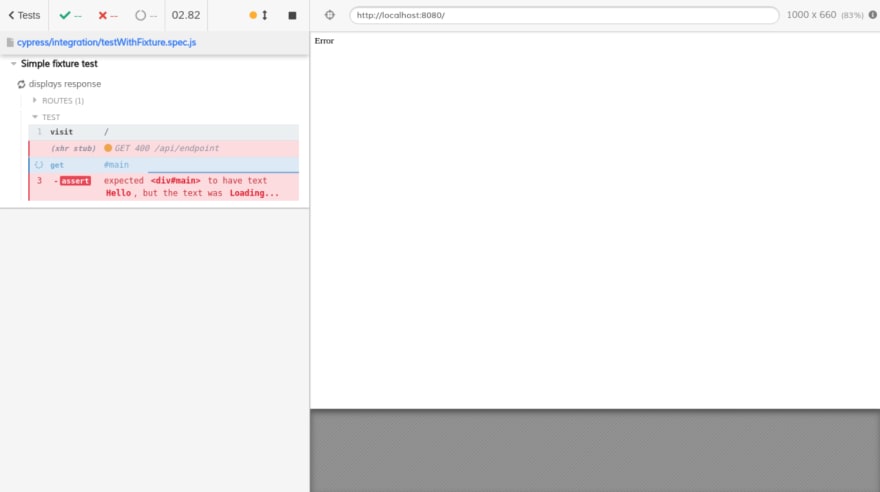Click the green passed tests checkmark
Image resolution: width=880 pixels, height=492 pixels.
[x=65, y=15]
